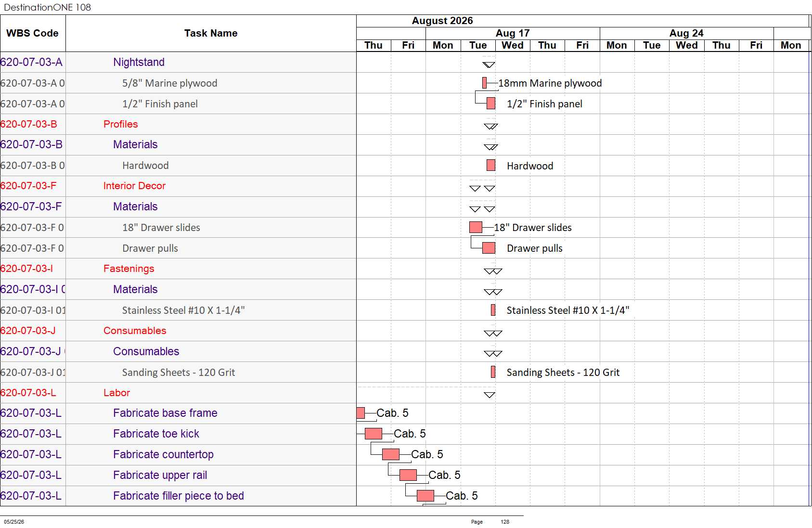The width and height of the screenshot is (812, 528).
Task: Click the Fabricate base frame Gantt bar
Action: [361, 413]
